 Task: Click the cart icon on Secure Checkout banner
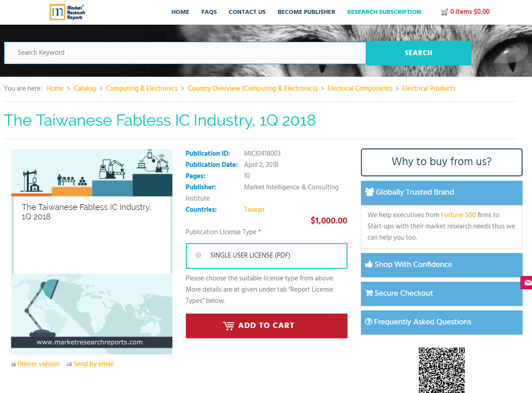coord(369,293)
